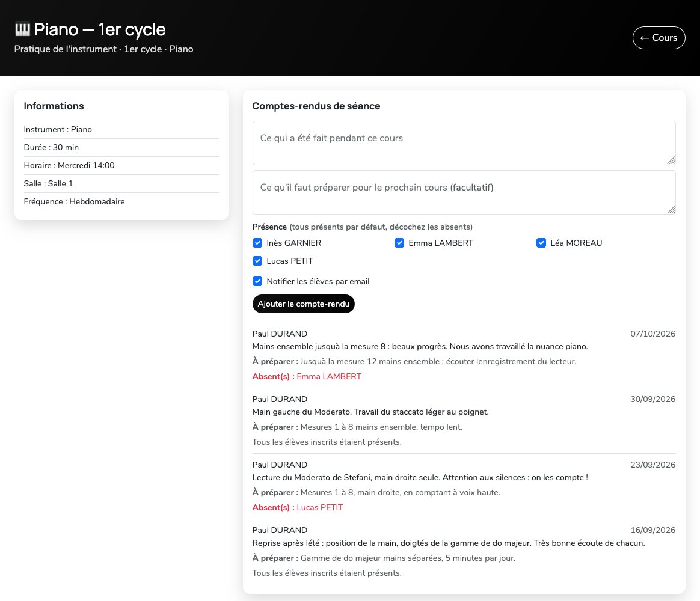Click the subtitle 'Pratique de l'instrument · 1er cycle · Piano'
700x601 pixels.
[x=103, y=49]
